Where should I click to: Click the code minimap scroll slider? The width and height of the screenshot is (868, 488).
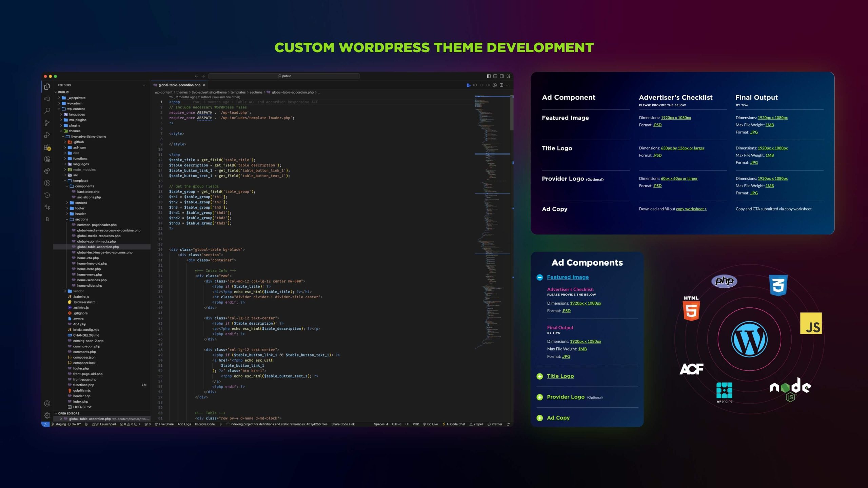[511, 113]
